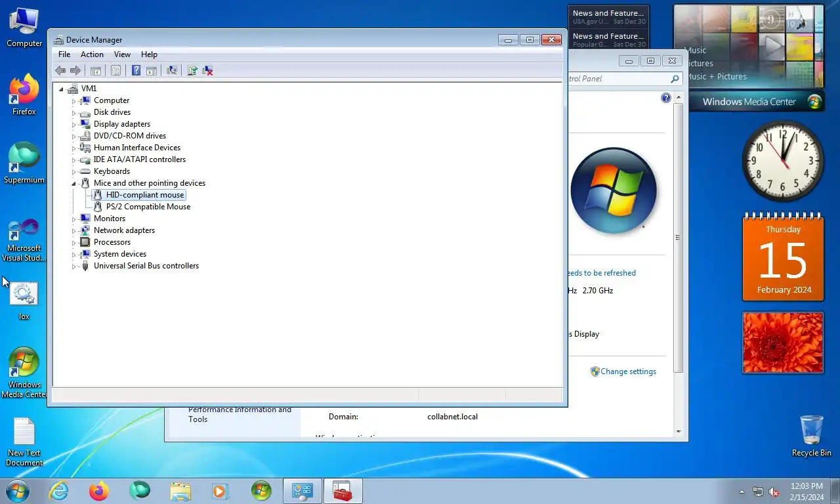Click scroll down arrow in System window
The width and height of the screenshot is (840, 504).
pos(678,432)
